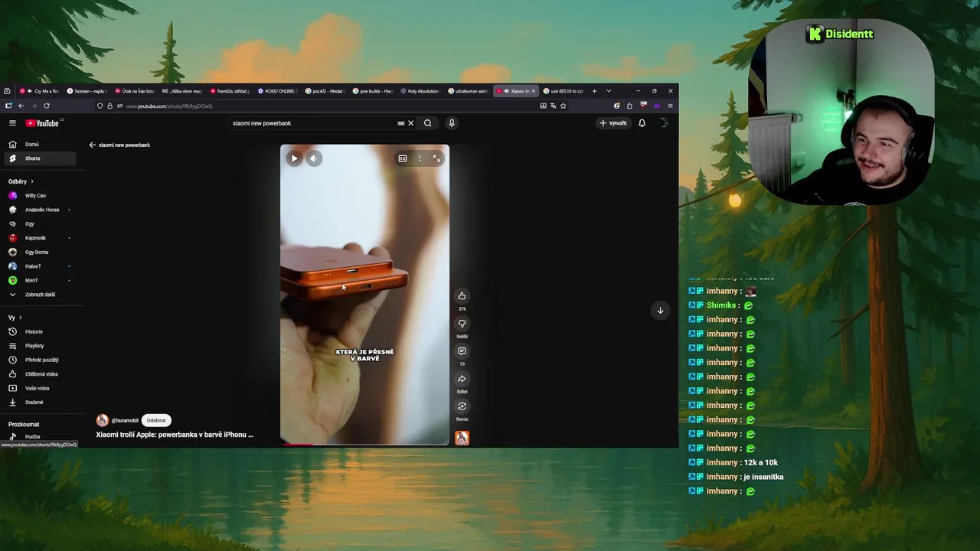The width and height of the screenshot is (980, 551).
Task: Open the @huramobil channel avatar
Action: [102, 420]
